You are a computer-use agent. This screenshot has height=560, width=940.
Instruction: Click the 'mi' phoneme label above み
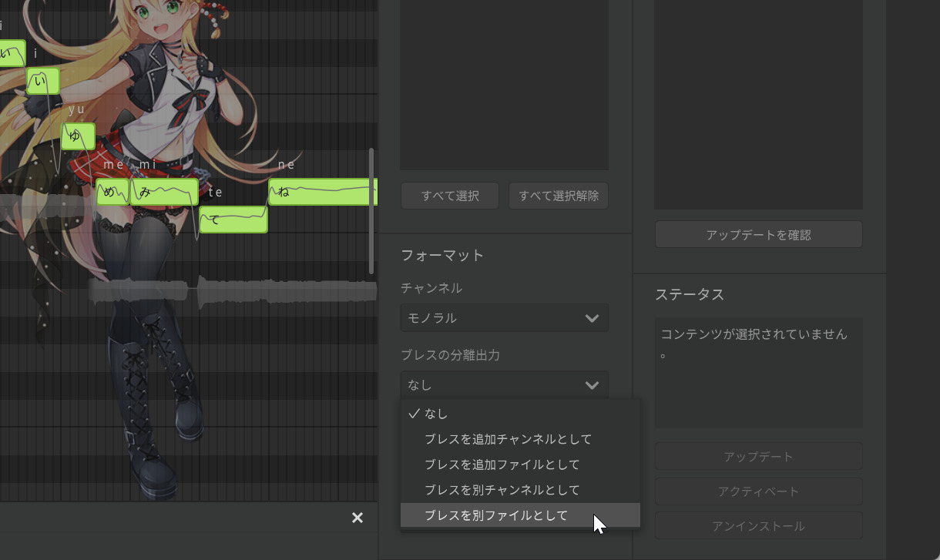click(x=148, y=165)
